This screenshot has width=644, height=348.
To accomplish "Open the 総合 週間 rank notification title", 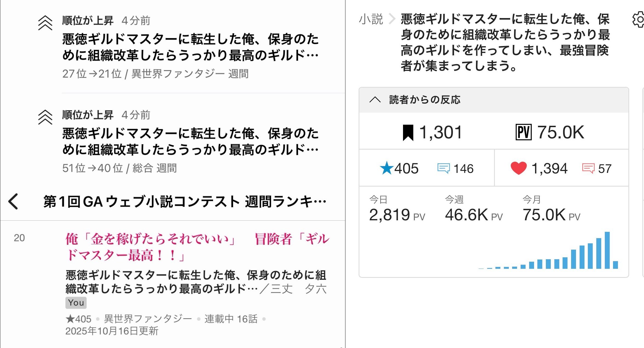I will coord(190,141).
